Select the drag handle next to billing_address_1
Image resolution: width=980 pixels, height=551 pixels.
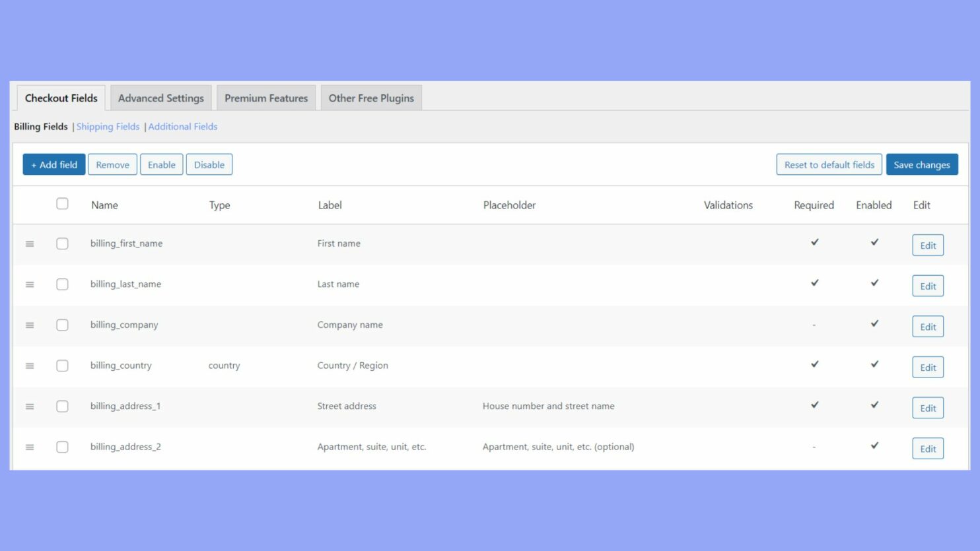coord(30,406)
